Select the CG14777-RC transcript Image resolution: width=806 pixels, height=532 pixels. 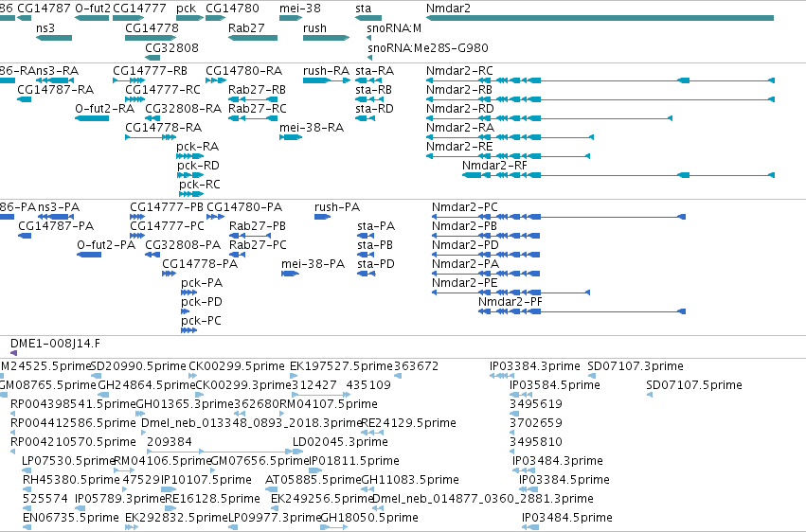click(x=135, y=99)
